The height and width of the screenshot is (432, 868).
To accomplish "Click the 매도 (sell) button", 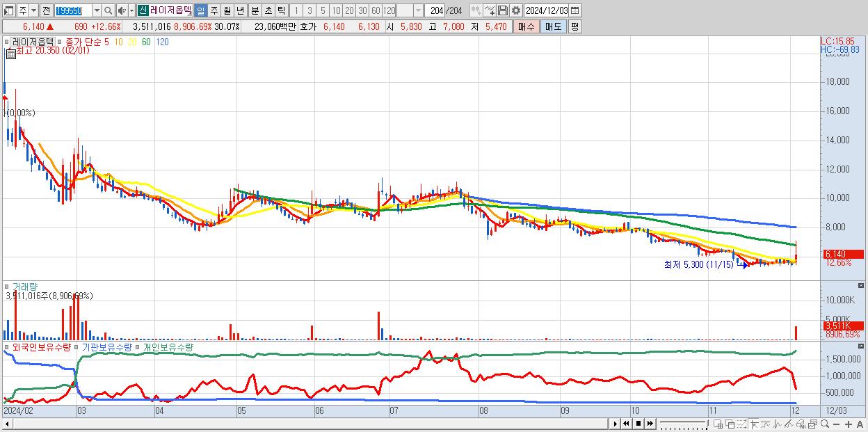I will [553, 26].
